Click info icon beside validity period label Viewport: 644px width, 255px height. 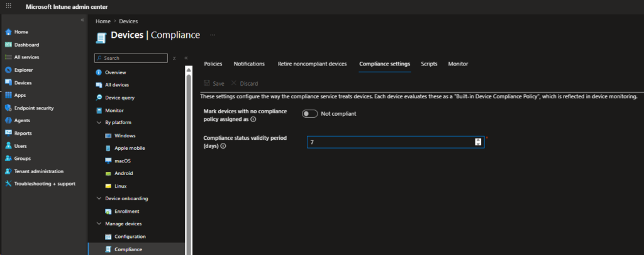click(x=223, y=146)
